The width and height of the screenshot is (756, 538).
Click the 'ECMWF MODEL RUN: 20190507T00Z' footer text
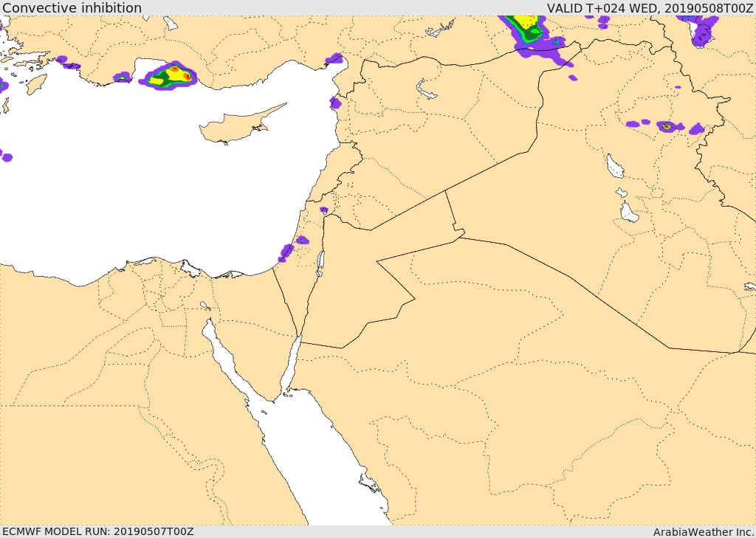point(98,531)
